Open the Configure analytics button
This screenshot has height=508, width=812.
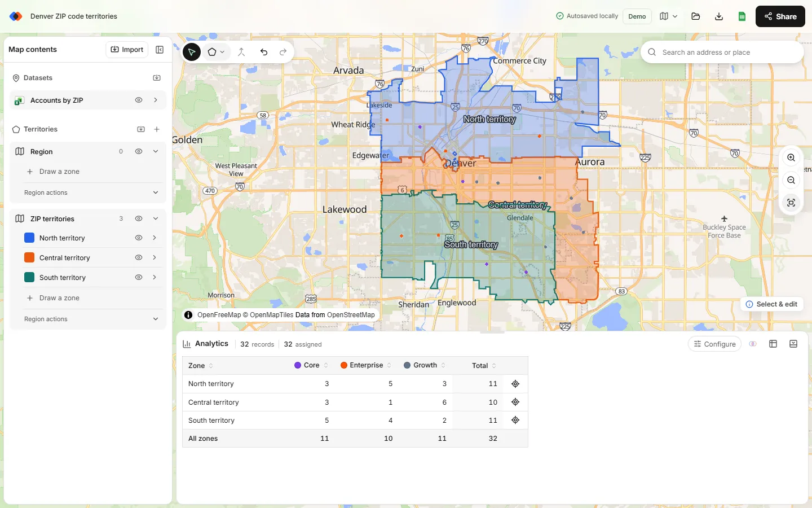tap(715, 344)
